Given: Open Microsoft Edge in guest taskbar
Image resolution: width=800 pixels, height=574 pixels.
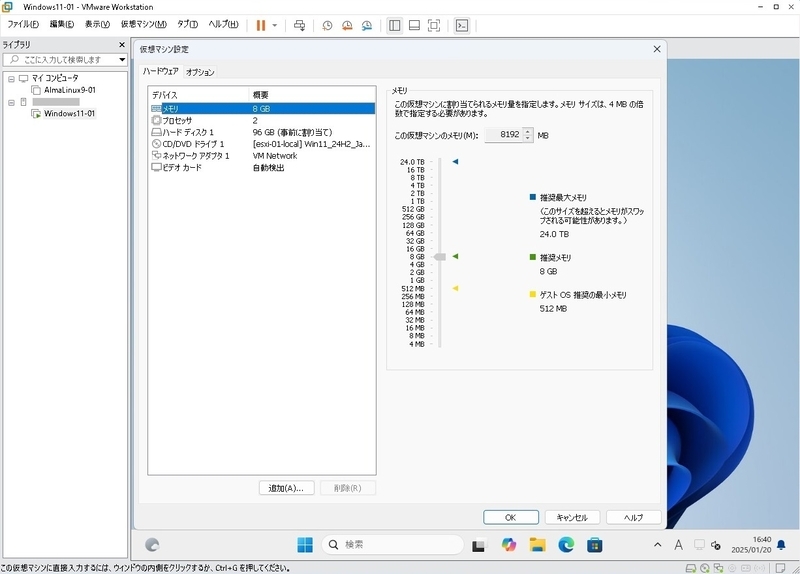Looking at the screenshot, I should click(566, 545).
